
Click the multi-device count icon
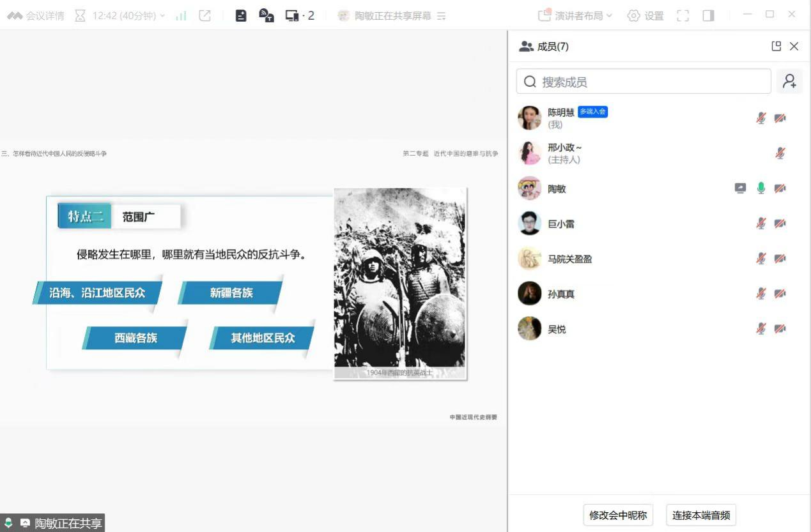299,15
